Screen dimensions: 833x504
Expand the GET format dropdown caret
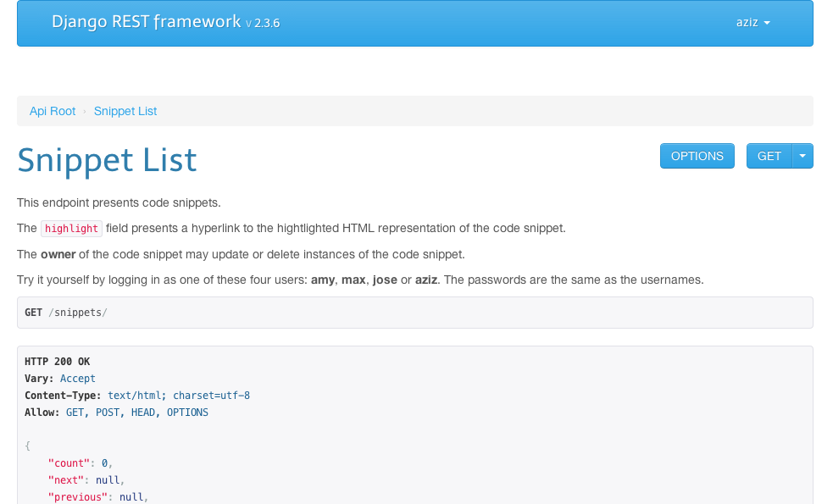point(802,156)
